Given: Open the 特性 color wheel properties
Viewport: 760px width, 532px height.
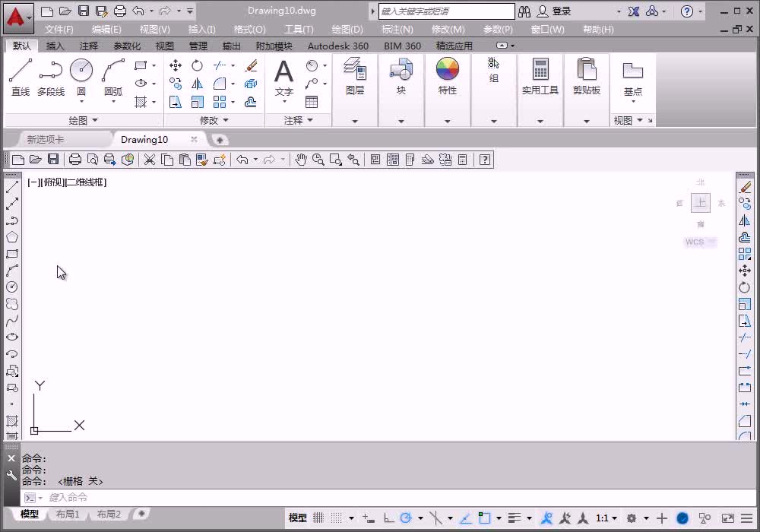Looking at the screenshot, I should click(x=448, y=76).
